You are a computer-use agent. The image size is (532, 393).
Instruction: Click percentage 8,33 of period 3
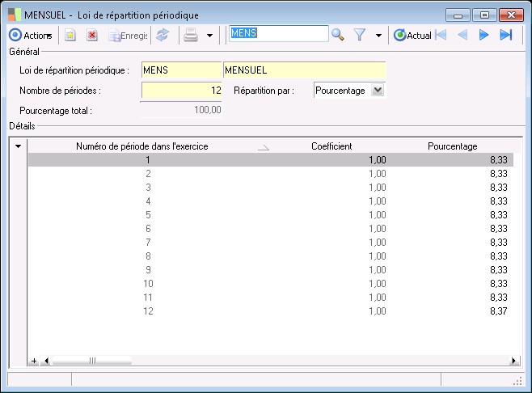(x=498, y=188)
